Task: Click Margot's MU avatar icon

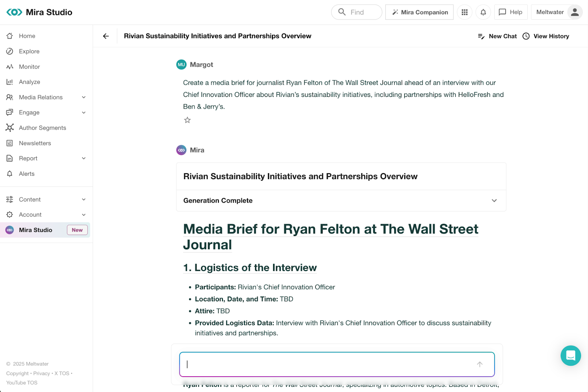Action: (182, 65)
